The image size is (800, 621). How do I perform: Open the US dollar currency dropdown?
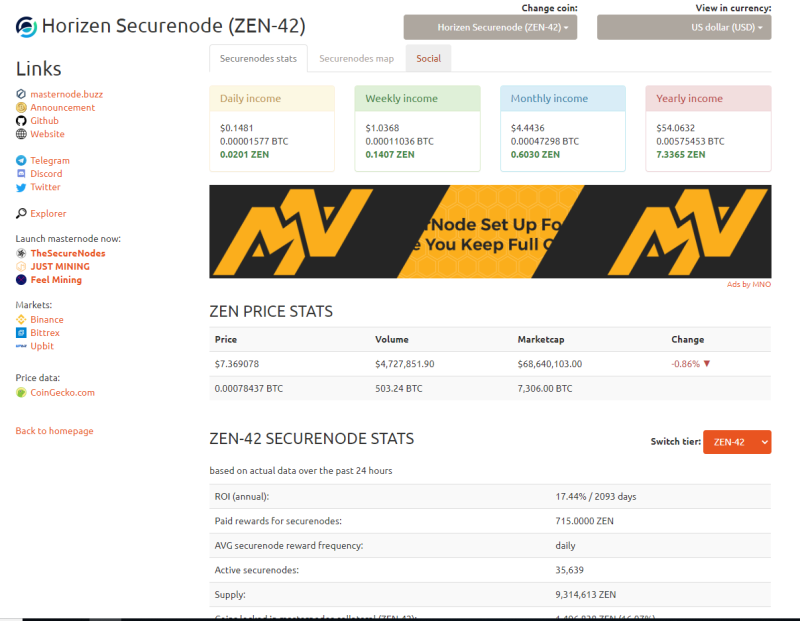click(x=684, y=28)
